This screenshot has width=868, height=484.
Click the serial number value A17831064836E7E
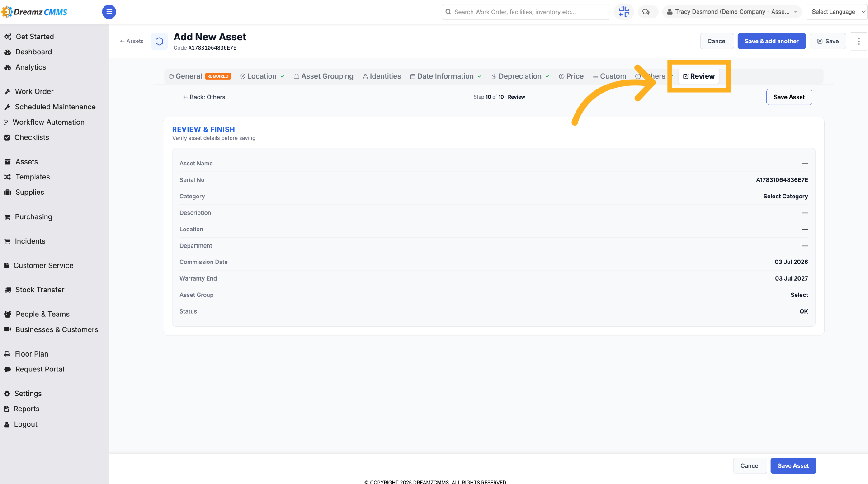pos(782,180)
